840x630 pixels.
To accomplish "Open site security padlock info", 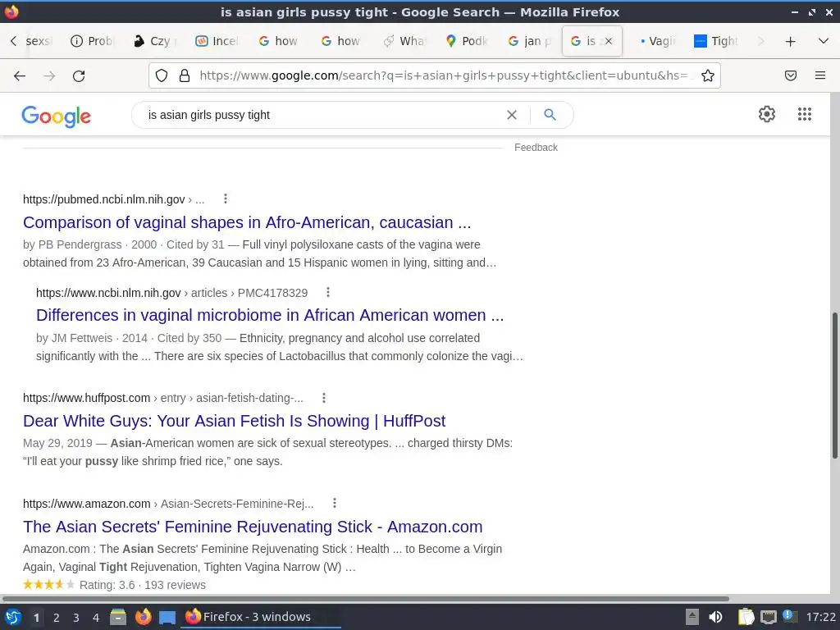I will 185,75.
